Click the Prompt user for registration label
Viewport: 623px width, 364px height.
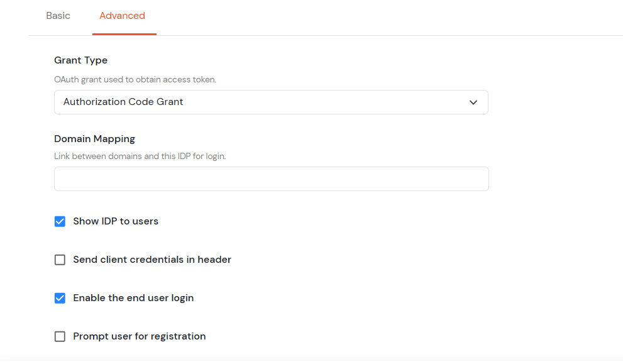[x=140, y=336]
